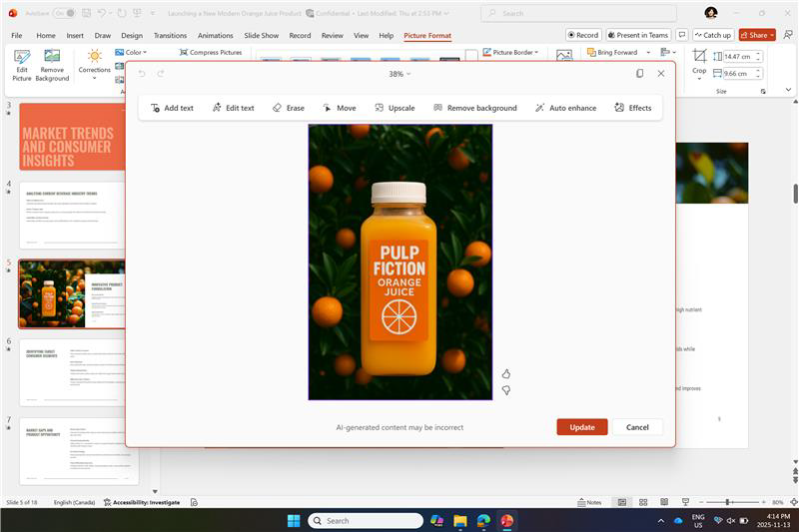This screenshot has height=532, width=799.
Task: Click the Cancel button
Action: (637, 427)
